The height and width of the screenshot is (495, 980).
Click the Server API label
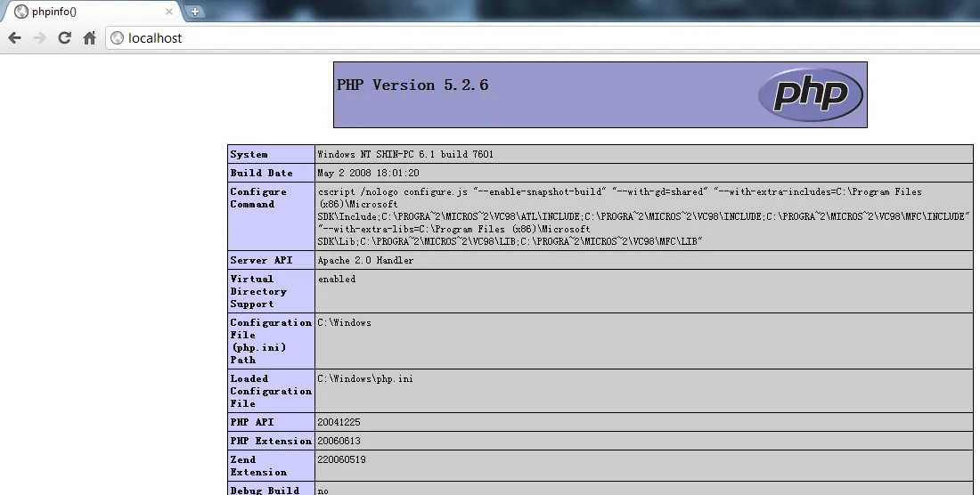point(261,260)
